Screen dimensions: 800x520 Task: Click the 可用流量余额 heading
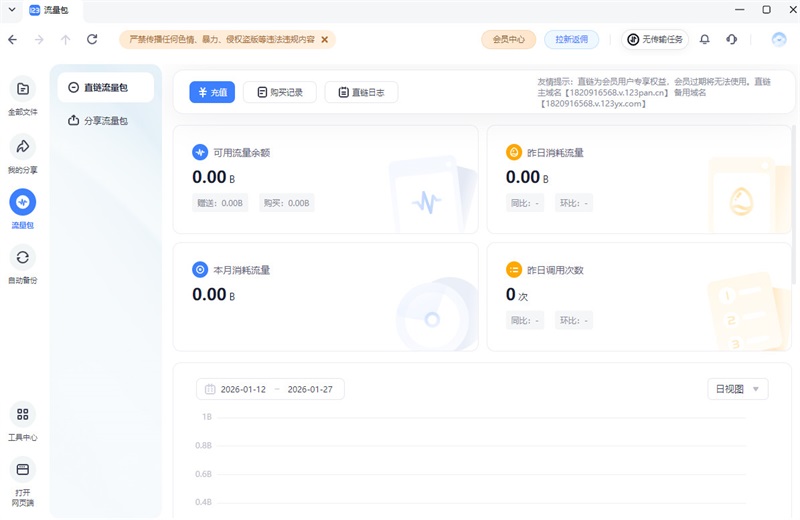click(x=241, y=153)
